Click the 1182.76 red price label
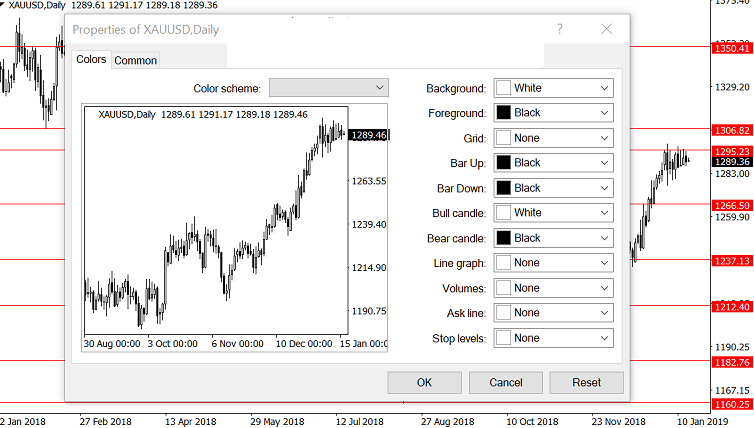Image resolution: width=754 pixels, height=428 pixels. (732, 362)
